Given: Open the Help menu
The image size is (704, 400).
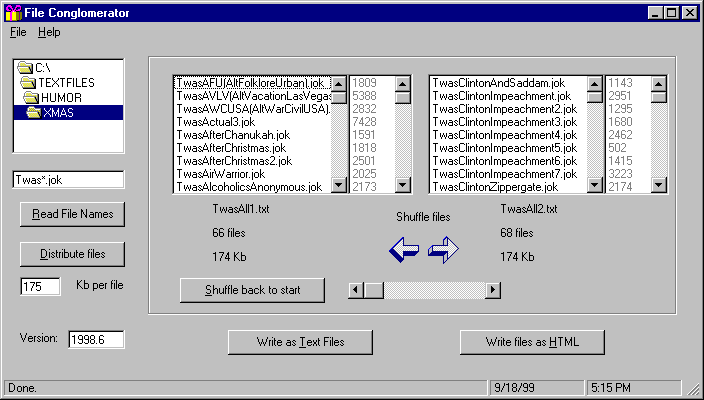Looking at the screenshot, I should [49, 32].
